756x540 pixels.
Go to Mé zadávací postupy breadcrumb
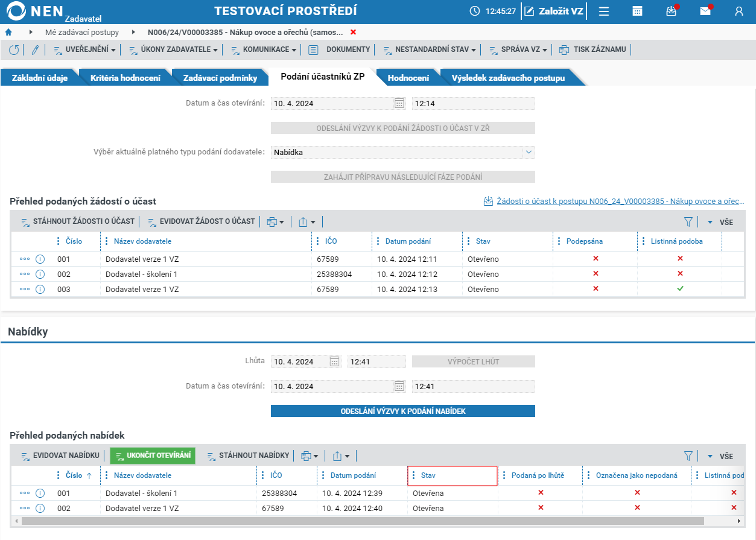point(82,32)
